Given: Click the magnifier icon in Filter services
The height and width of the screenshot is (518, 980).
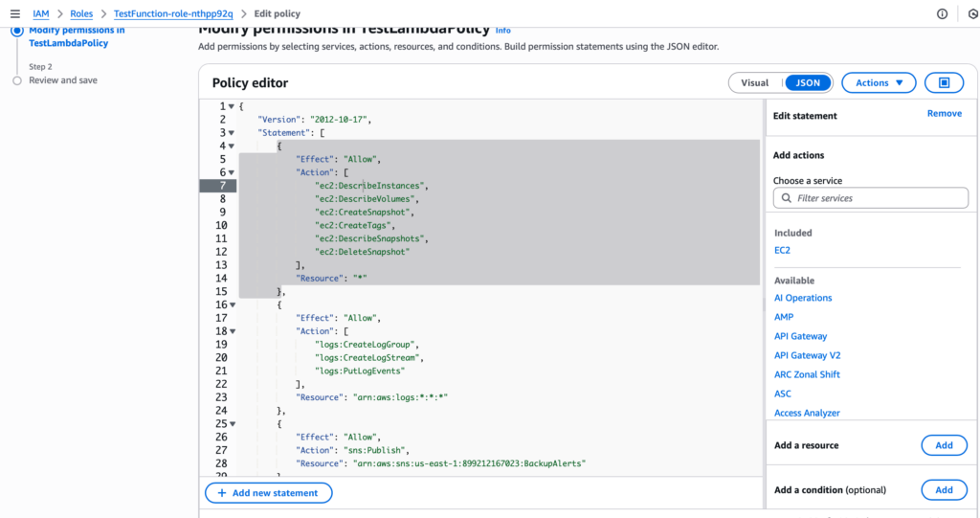Looking at the screenshot, I should (787, 198).
